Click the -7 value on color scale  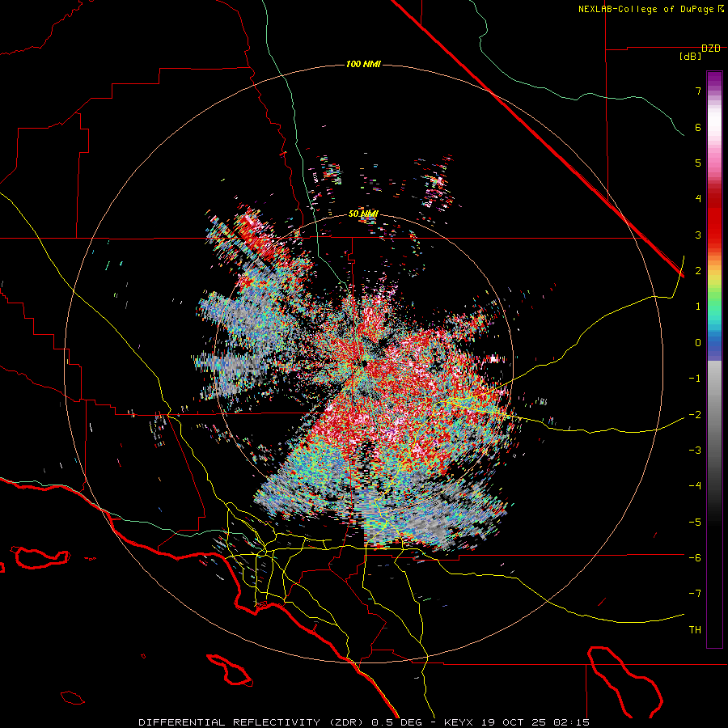pos(695,594)
